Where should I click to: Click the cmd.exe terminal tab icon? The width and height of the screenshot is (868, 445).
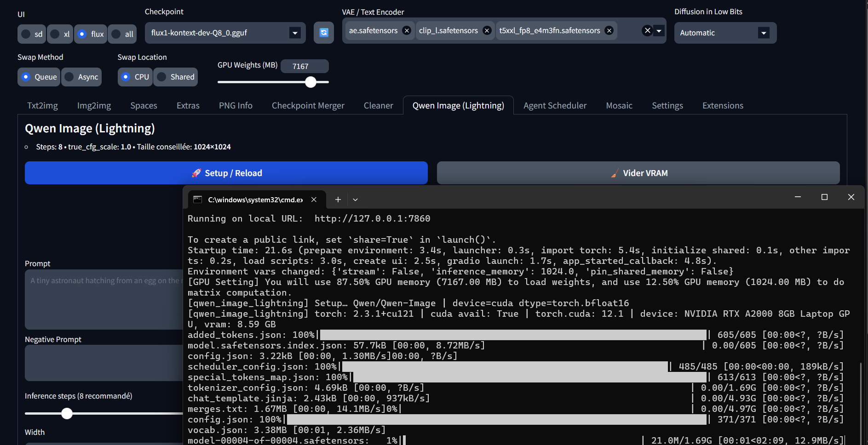pos(198,200)
